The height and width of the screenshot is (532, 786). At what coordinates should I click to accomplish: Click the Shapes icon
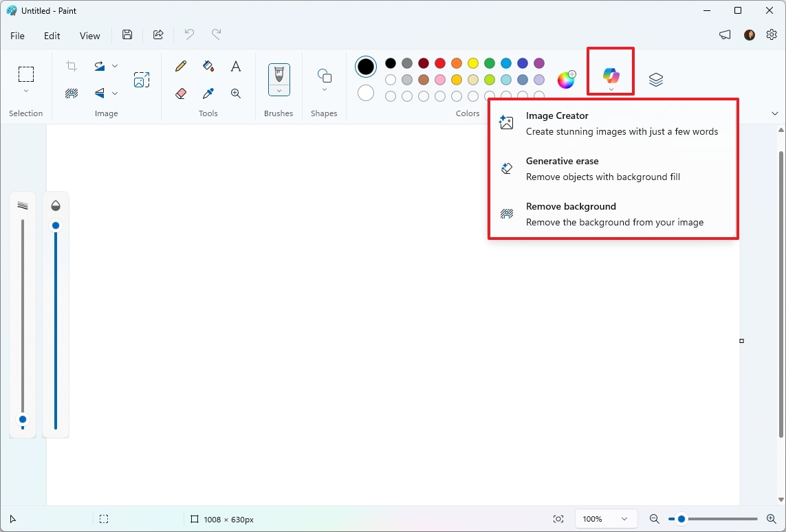pos(325,76)
